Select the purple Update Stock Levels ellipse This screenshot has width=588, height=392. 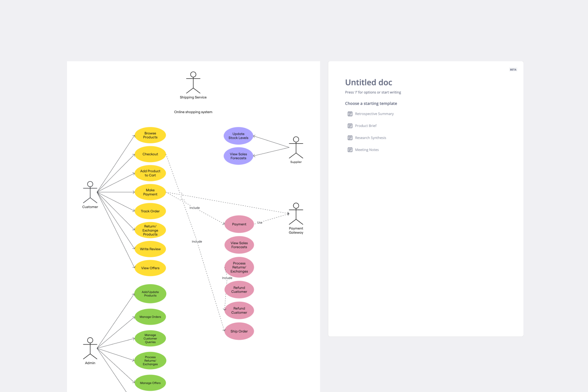pyautogui.click(x=238, y=136)
